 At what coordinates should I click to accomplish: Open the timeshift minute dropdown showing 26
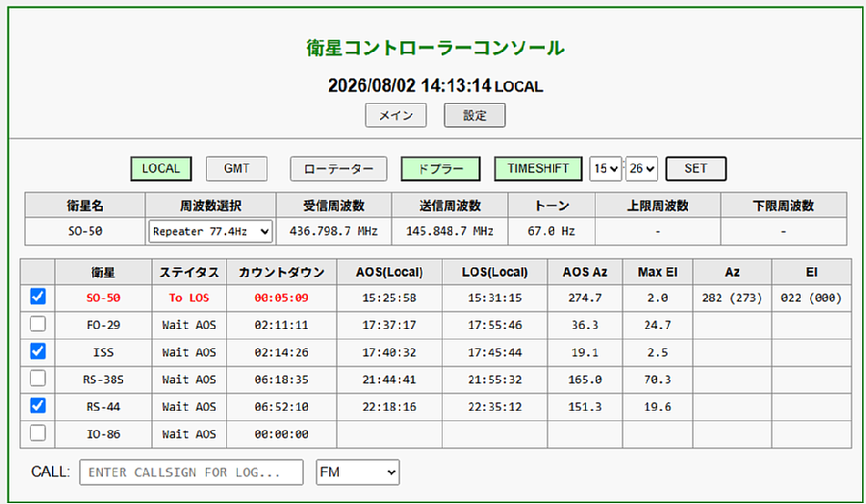(x=641, y=168)
